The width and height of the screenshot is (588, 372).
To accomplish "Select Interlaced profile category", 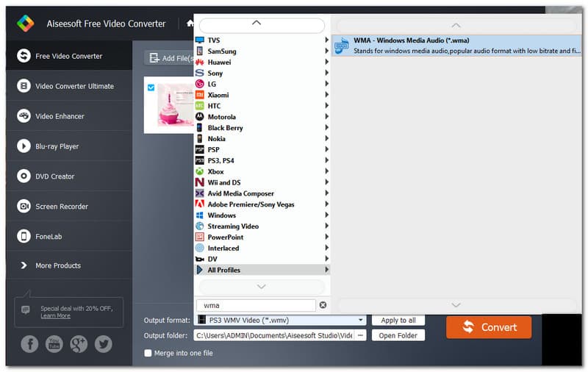I will (x=262, y=248).
